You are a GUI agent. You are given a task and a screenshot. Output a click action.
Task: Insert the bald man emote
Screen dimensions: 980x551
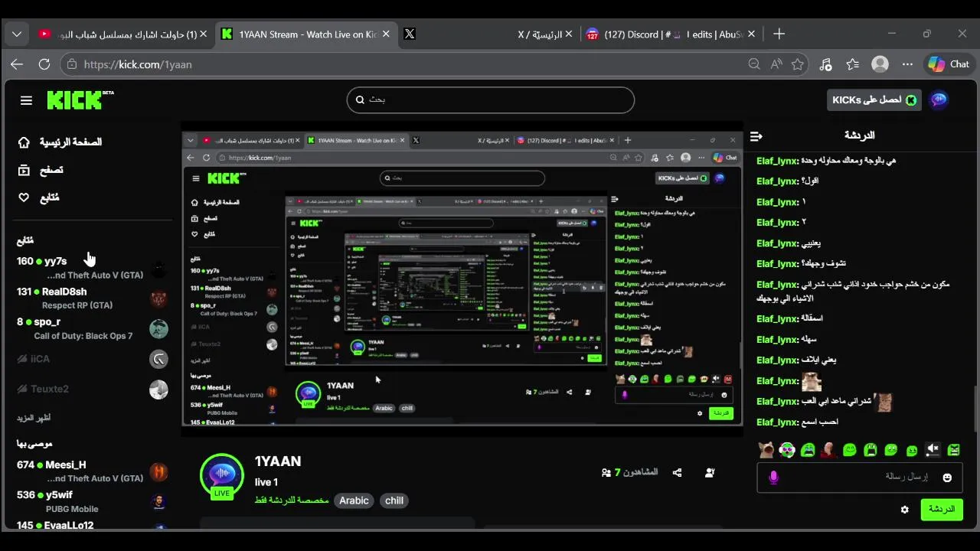pos(828,450)
